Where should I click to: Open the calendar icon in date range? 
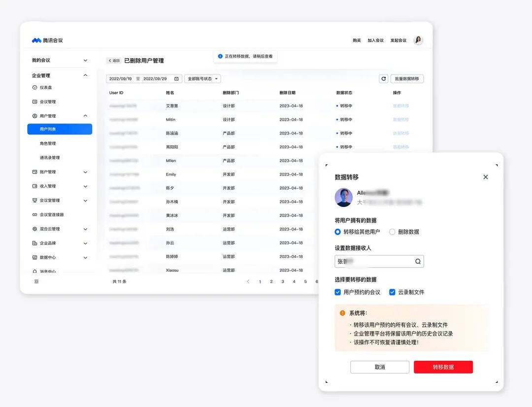click(x=176, y=79)
